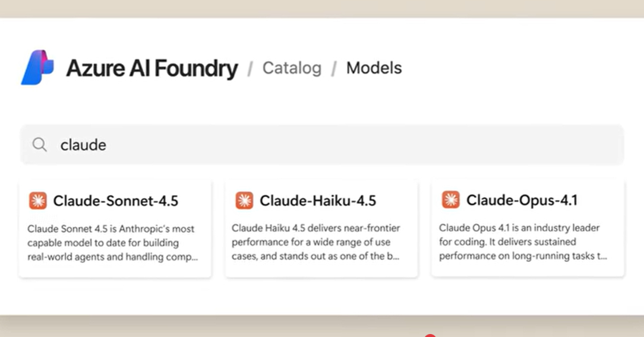The image size is (644, 337).
Task: Click the Haiku 4.5 description starting "Claude Haiku 4.5 delivers"
Action: (316, 228)
